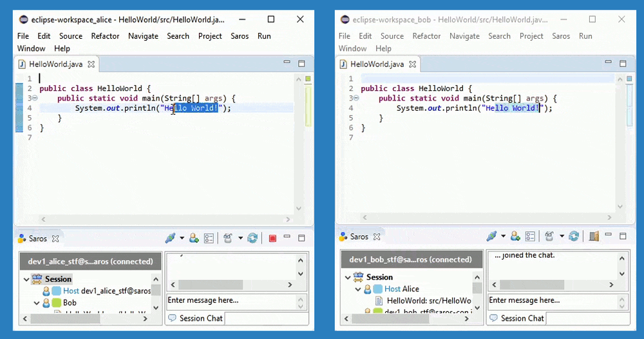Image resolution: width=644 pixels, height=339 pixels.
Task: Minimize editor area in Bob's window
Action: coord(609,62)
